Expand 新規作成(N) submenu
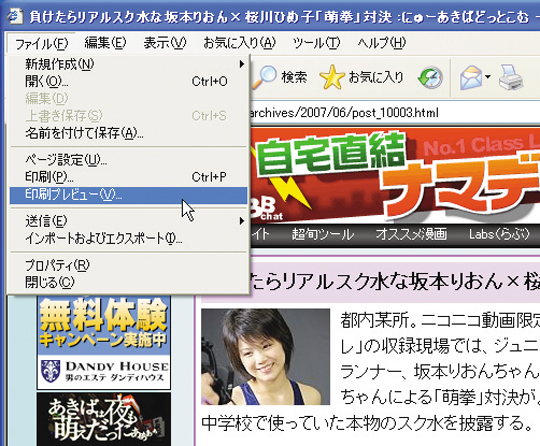This screenshot has width=540, height=446. (x=128, y=64)
